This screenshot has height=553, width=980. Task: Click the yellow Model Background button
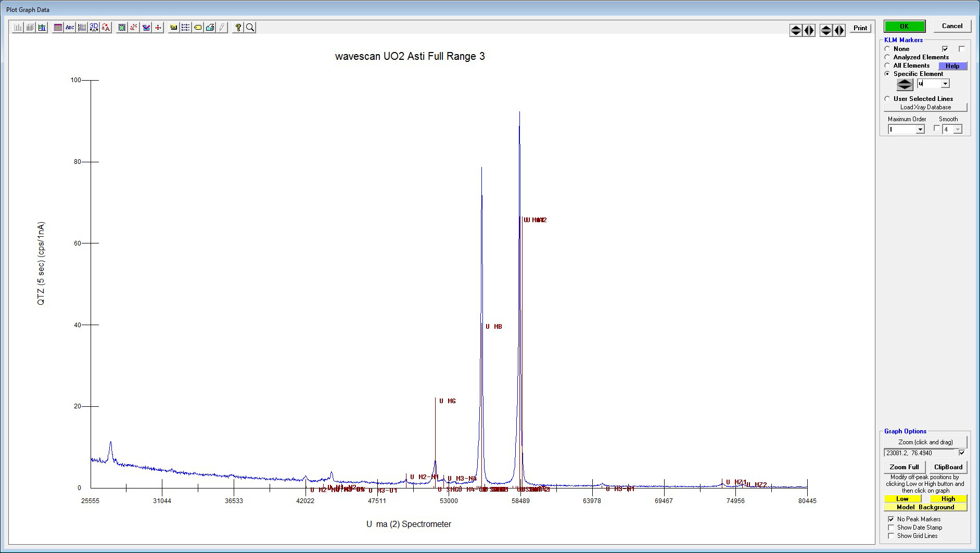(925, 507)
